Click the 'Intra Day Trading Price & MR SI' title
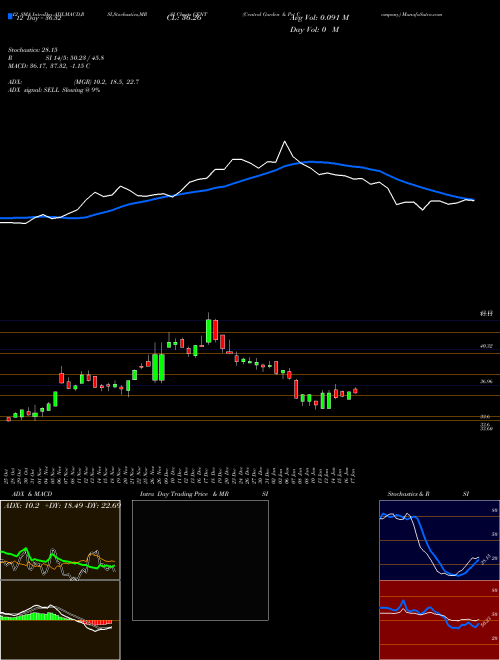The width and height of the screenshot is (500, 660). (204, 494)
